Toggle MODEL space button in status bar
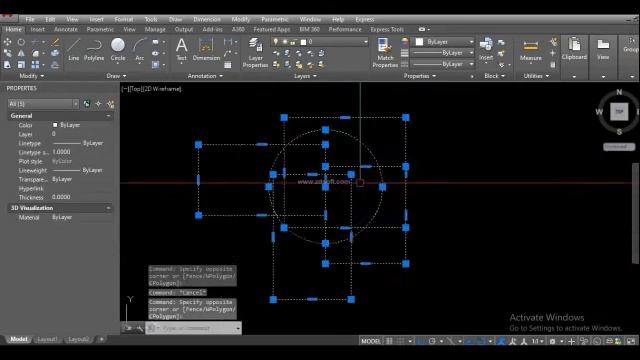This screenshot has width=640, height=360. pos(371,341)
